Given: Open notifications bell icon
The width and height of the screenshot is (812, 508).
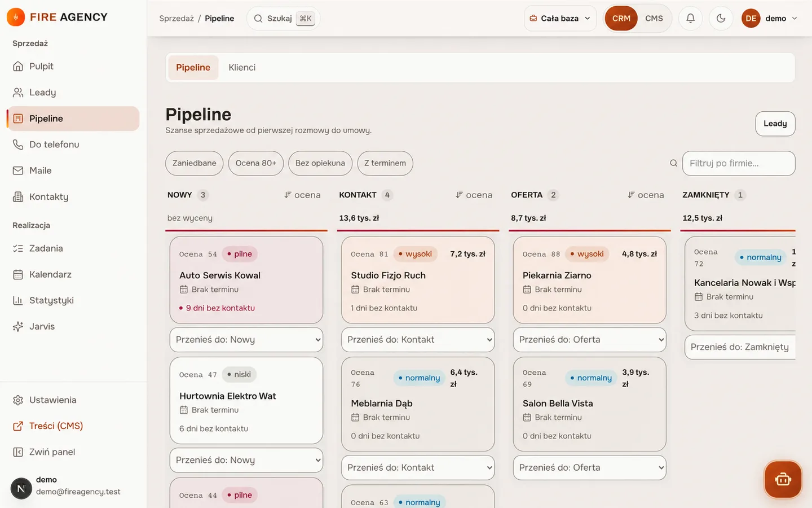Looking at the screenshot, I should click(x=690, y=18).
